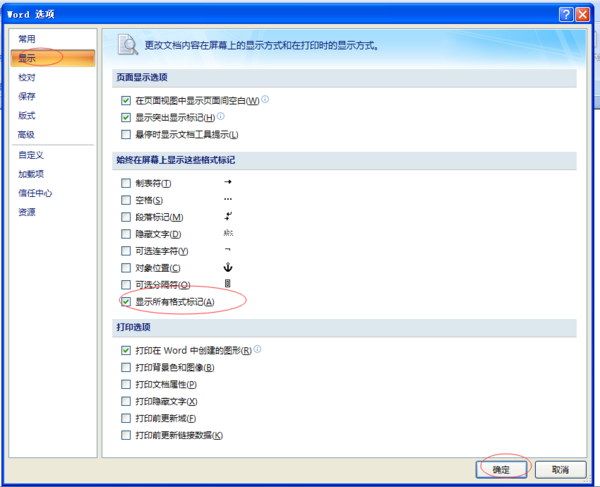
Task: Check 打印文档属性 option
Action: (x=126, y=384)
